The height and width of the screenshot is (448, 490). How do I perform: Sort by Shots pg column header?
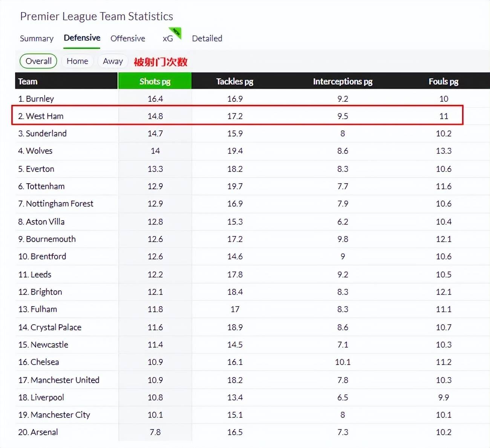(x=155, y=81)
